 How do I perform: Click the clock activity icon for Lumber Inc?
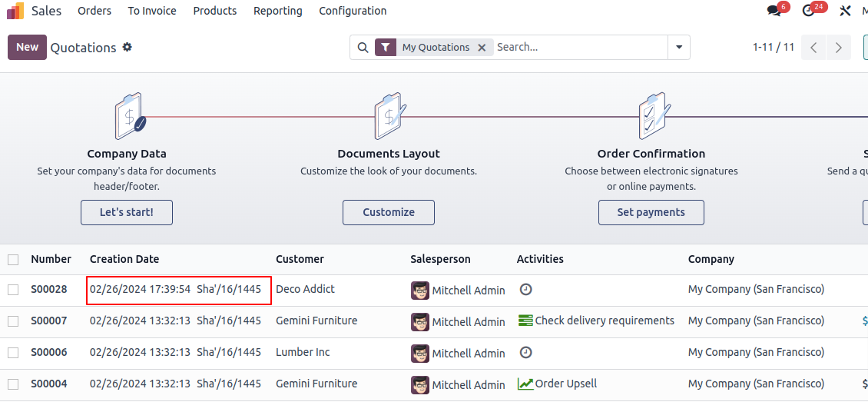coord(526,352)
